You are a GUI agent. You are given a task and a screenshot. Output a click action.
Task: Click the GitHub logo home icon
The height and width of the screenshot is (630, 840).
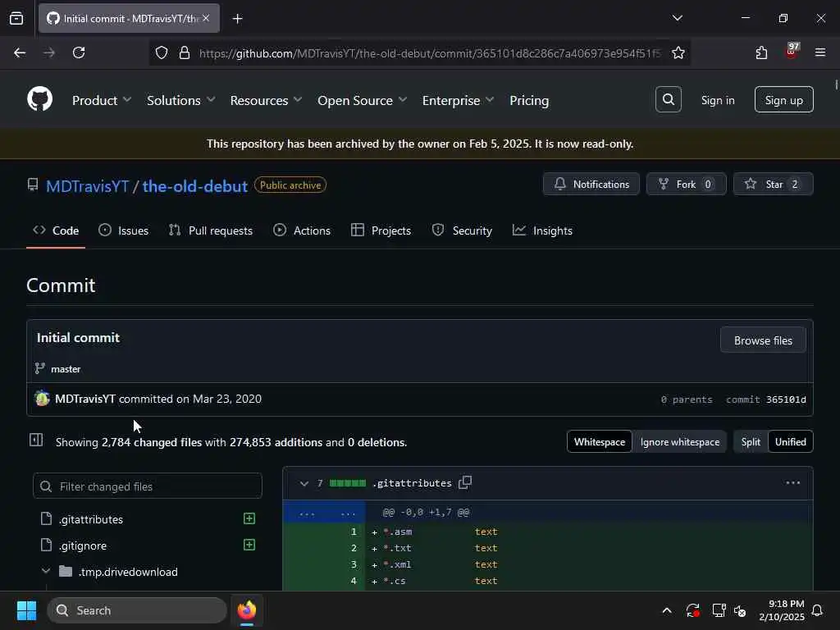pyautogui.click(x=39, y=99)
